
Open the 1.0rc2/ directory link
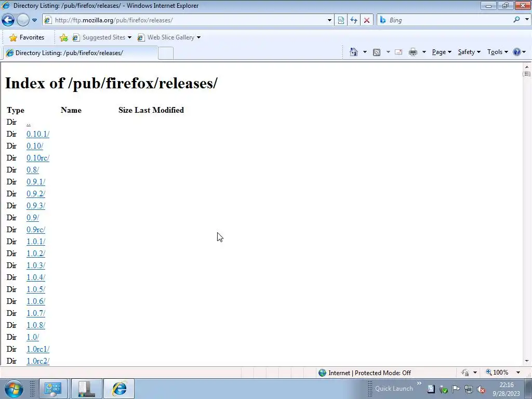38,361
